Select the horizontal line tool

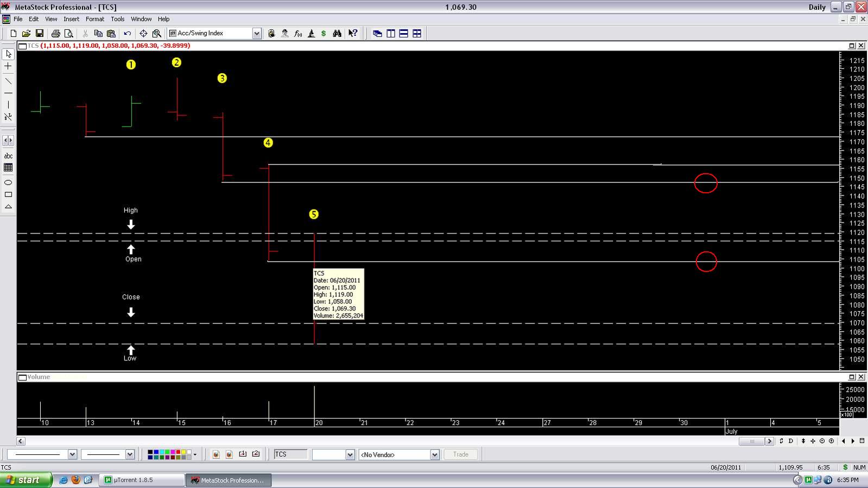coord(8,93)
